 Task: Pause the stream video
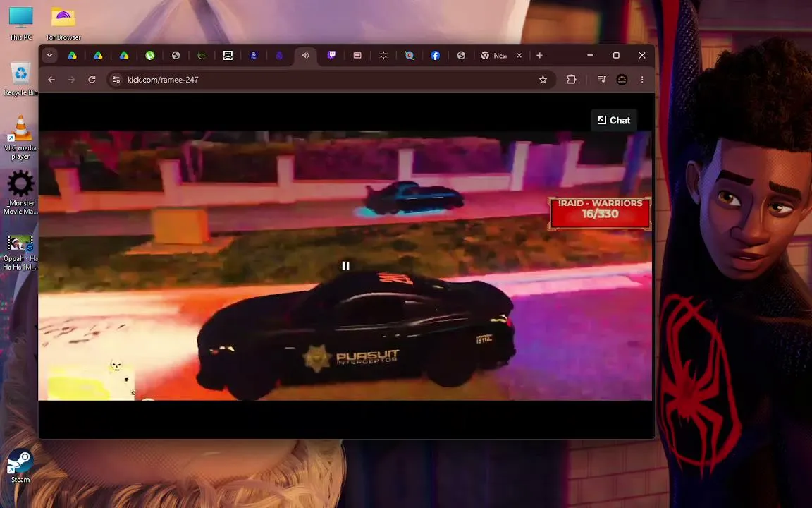tap(345, 266)
